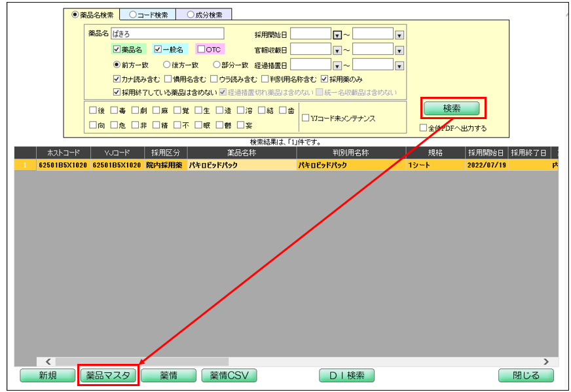The width and height of the screenshot is (571, 392).
Task: Open DI検索 search
Action: point(346,376)
